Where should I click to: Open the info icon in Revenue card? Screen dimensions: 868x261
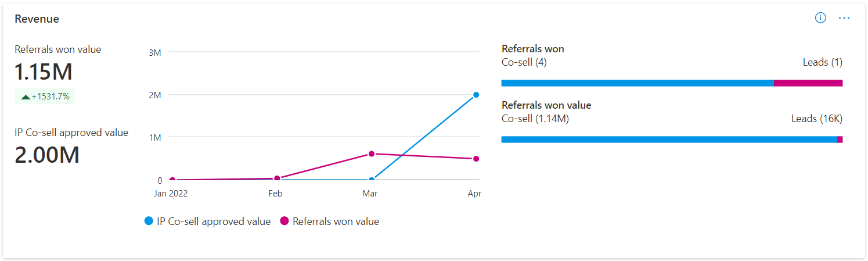tap(820, 18)
